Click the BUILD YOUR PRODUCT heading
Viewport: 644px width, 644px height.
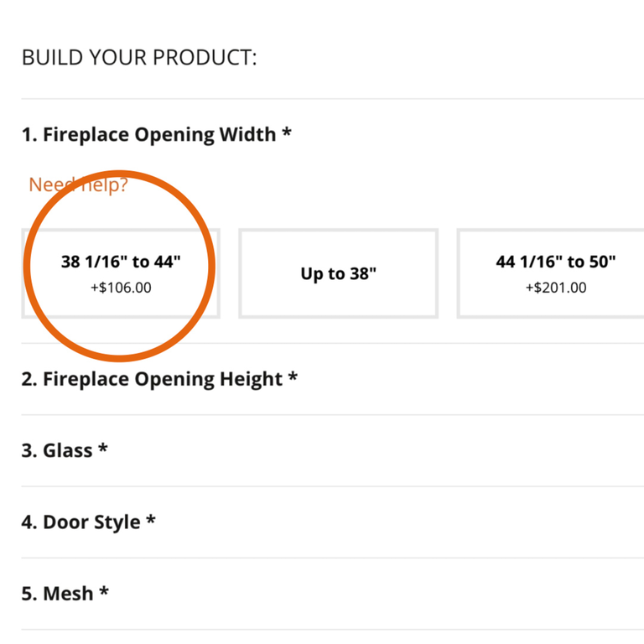[139, 58]
